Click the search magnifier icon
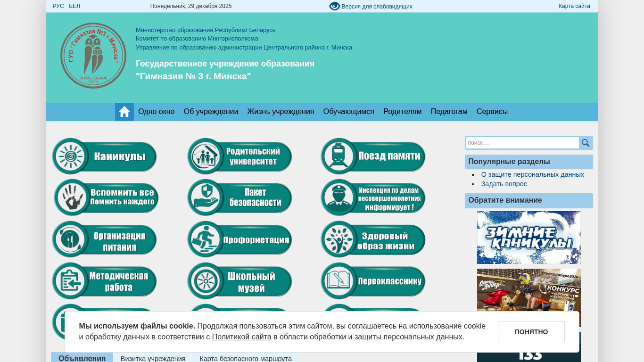This screenshot has width=644, height=362. [x=586, y=143]
